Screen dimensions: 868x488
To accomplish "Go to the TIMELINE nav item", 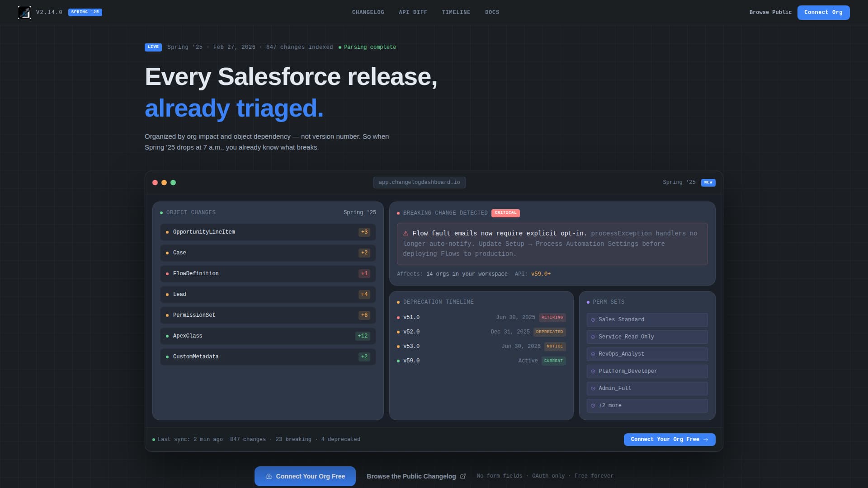I will click(456, 12).
